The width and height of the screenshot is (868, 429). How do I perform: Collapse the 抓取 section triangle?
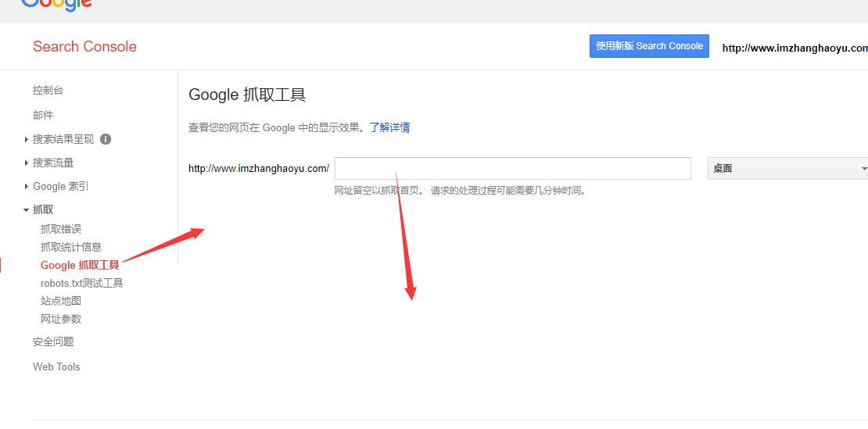point(26,210)
